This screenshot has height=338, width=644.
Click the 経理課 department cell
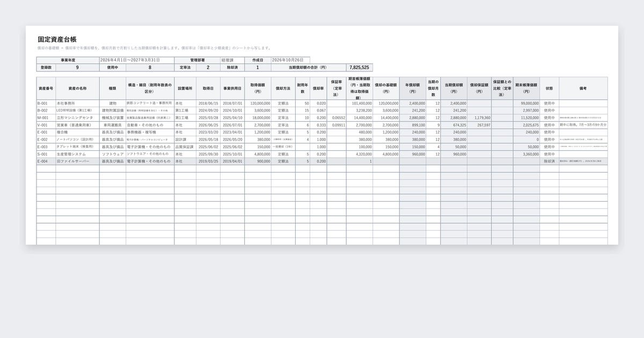(232, 60)
